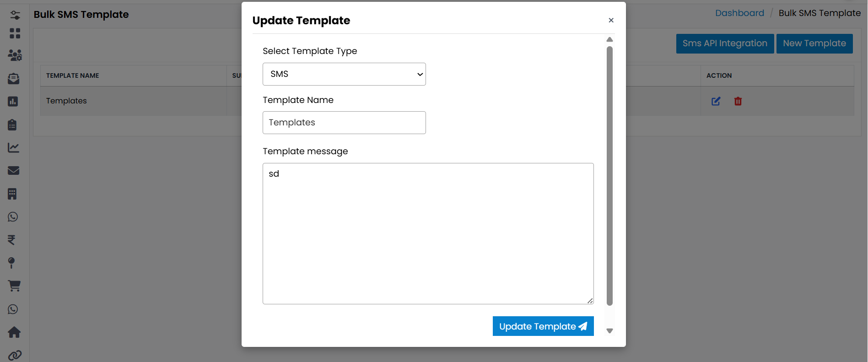Image resolution: width=868 pixels, height=362 pixels.
Task: Click the link chain sidebar icon
Action: [x=15, y=355]
